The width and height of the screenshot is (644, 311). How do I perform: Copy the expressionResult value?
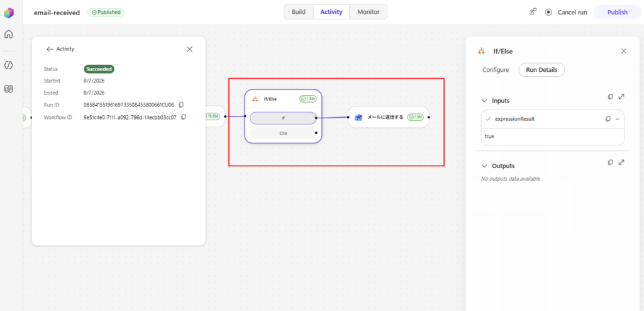[608, 119]
